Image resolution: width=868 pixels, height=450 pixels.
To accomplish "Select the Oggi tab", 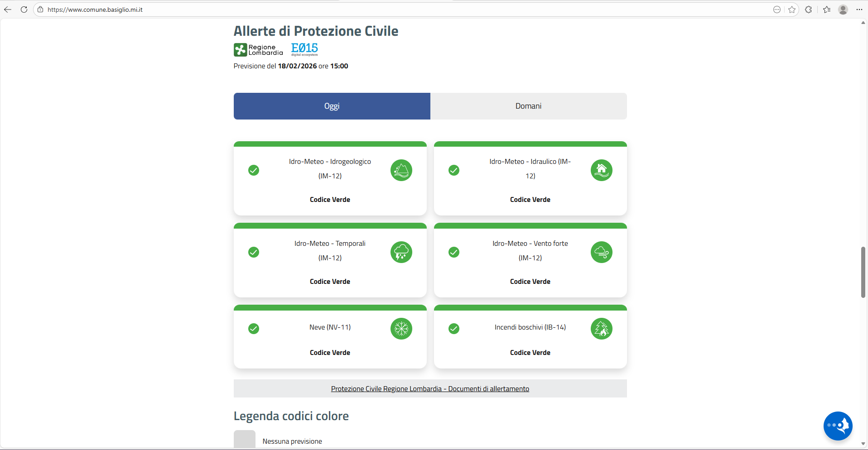I will click(332, 106).
